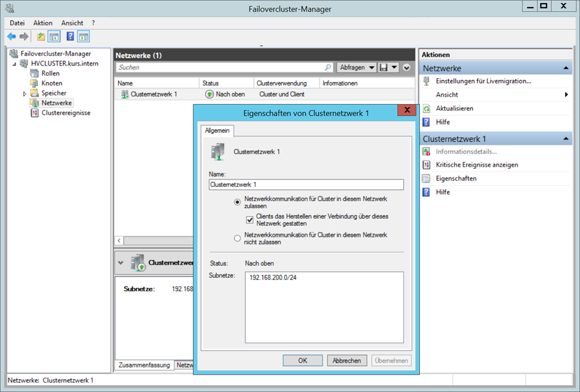Toggle the console tree pane icon
The image size is (580, 392).
54,37
